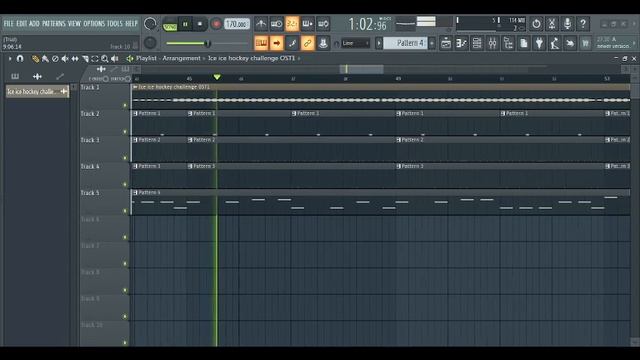Select the Zoom magnifier tool in Playlist

point(105,59)
